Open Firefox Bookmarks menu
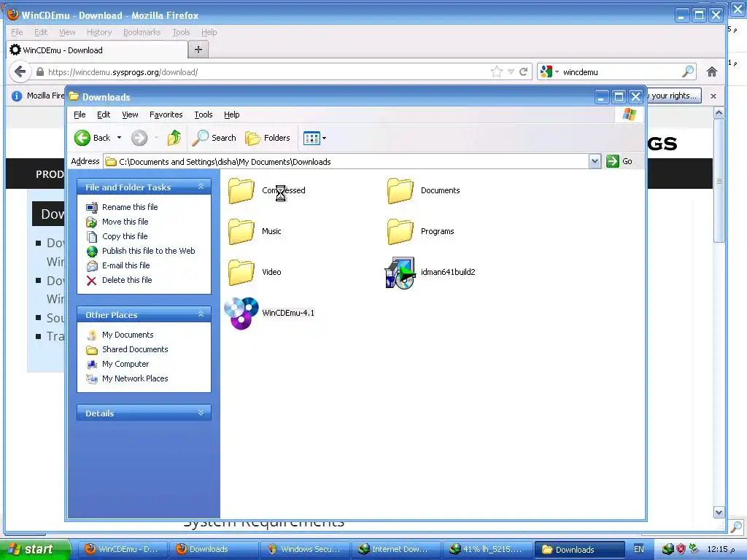Screen dimensions: 747x560 click(142, 32)
